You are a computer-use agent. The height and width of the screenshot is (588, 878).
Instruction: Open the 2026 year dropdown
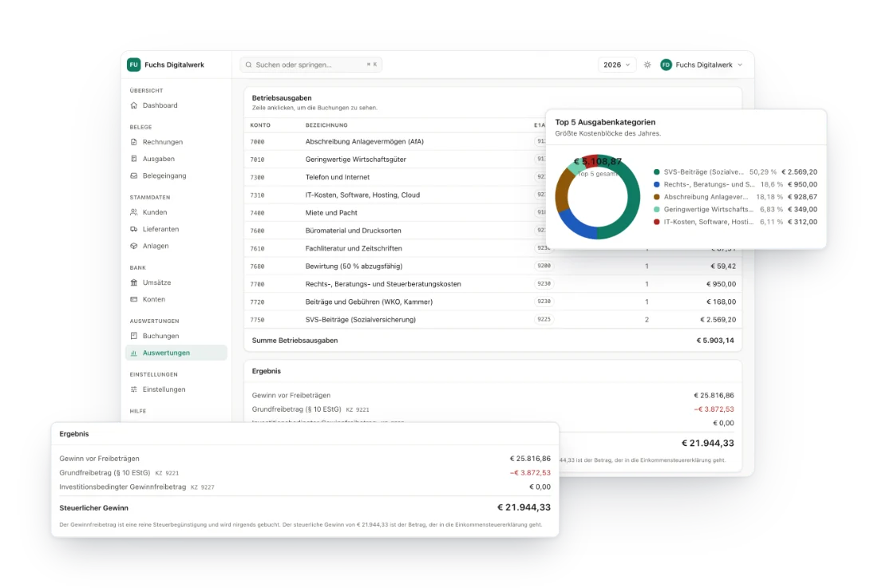[x=616, y=65]
